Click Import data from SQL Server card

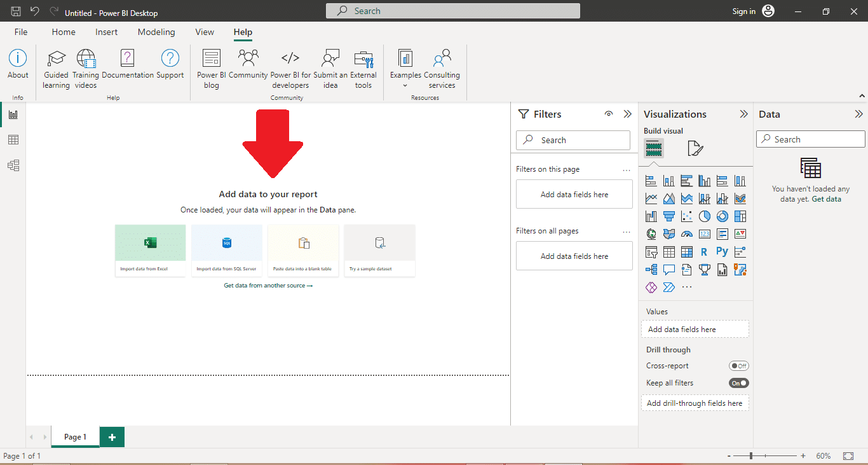click(x=227, y=251)
